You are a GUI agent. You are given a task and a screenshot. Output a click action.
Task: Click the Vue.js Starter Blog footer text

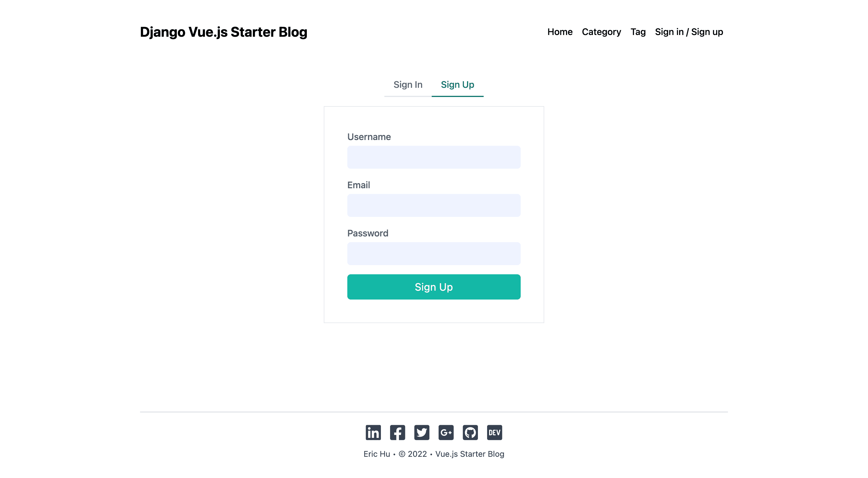(470, 454)
